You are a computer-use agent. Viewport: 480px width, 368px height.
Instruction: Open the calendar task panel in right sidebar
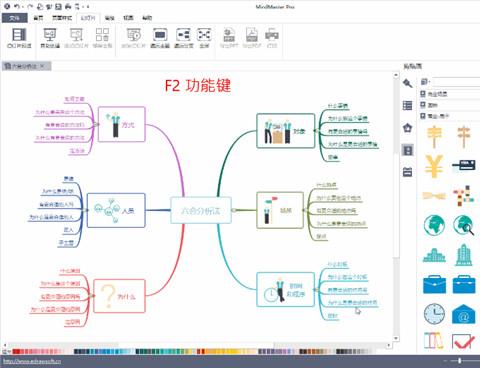tap(407, 172)
